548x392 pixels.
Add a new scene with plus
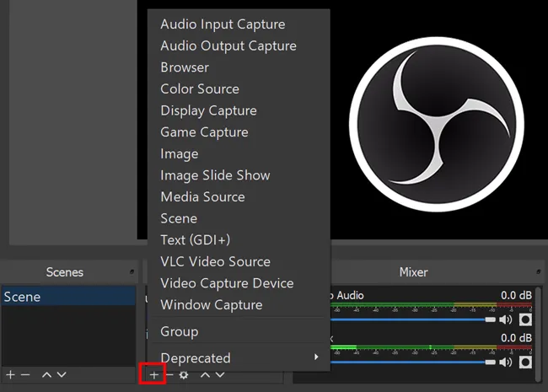click(10, 374)
